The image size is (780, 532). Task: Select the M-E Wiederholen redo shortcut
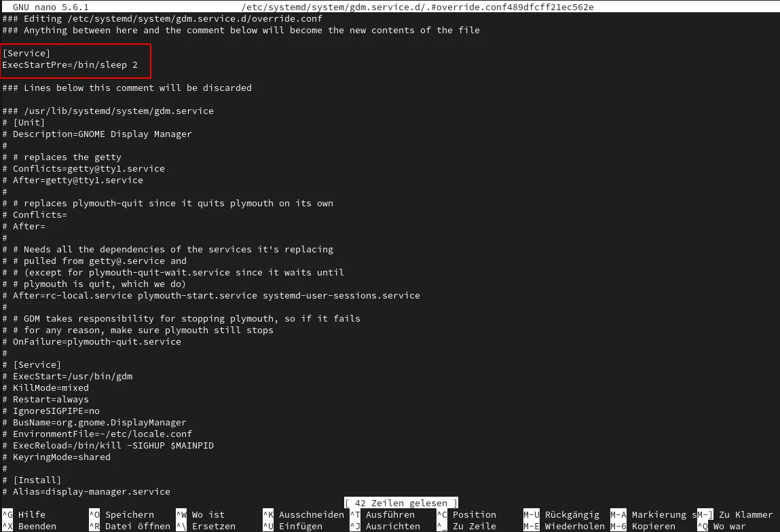(564, 526)
